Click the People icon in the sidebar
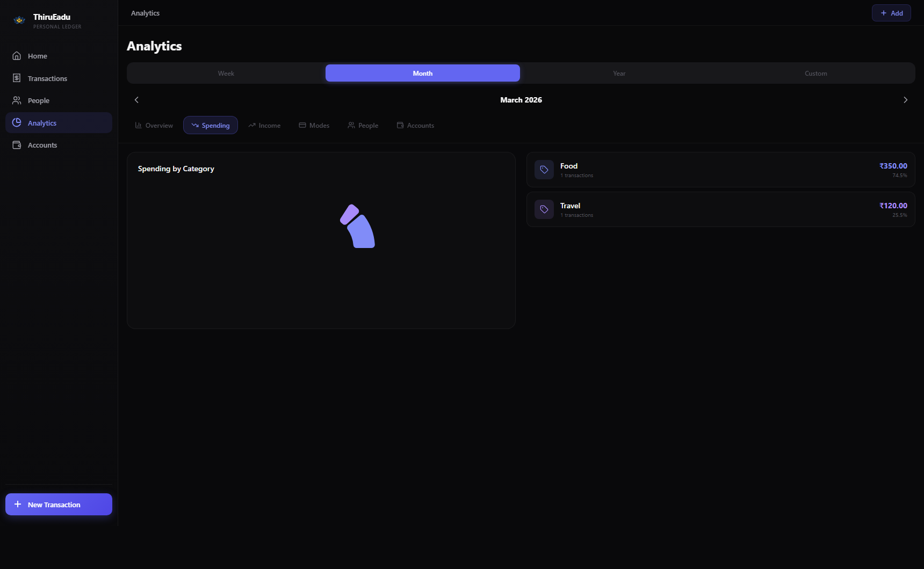Viewport: 924px width, 569px height. (17, 100)
